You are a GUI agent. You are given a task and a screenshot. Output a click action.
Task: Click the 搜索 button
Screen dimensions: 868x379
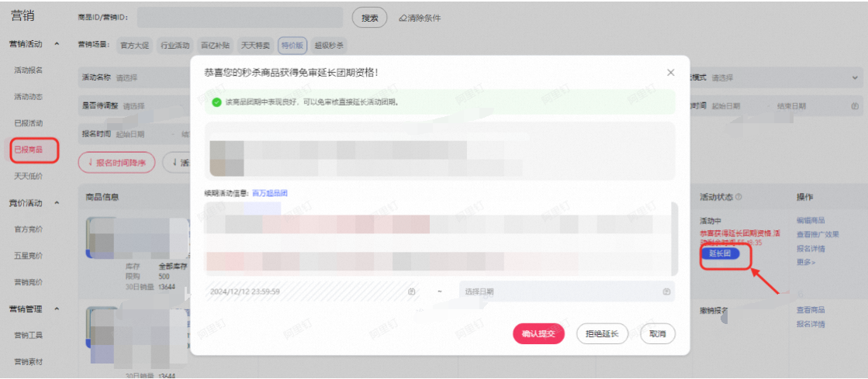tap(369, 18)
